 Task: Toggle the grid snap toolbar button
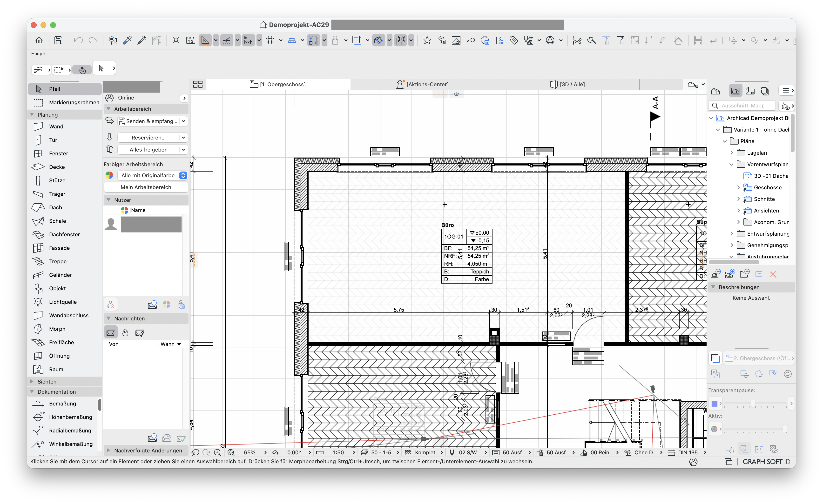click(270, 40)
